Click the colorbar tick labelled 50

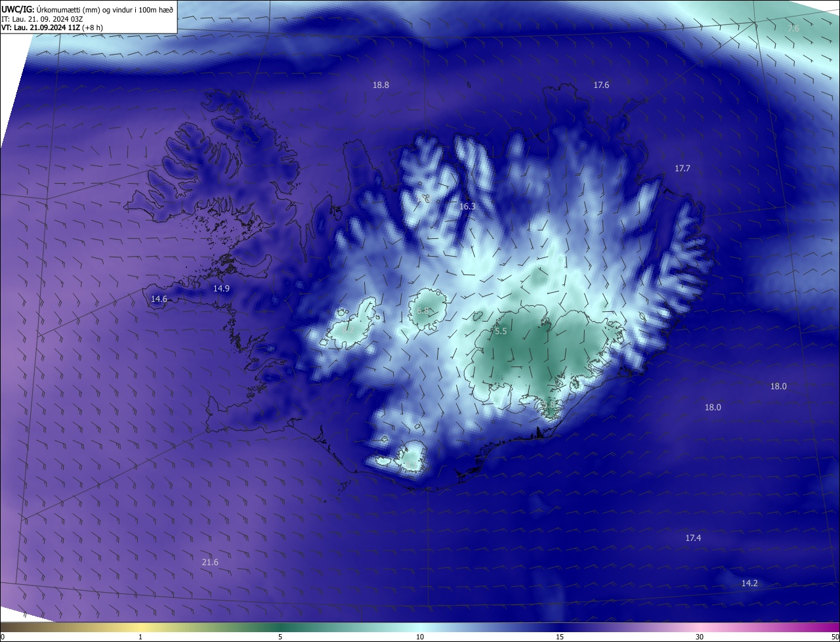tap(835, 637)
